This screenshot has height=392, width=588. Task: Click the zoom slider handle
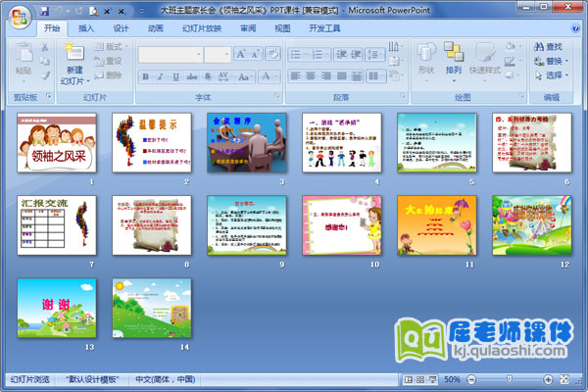pyautogui.click(x=507, y=379)
